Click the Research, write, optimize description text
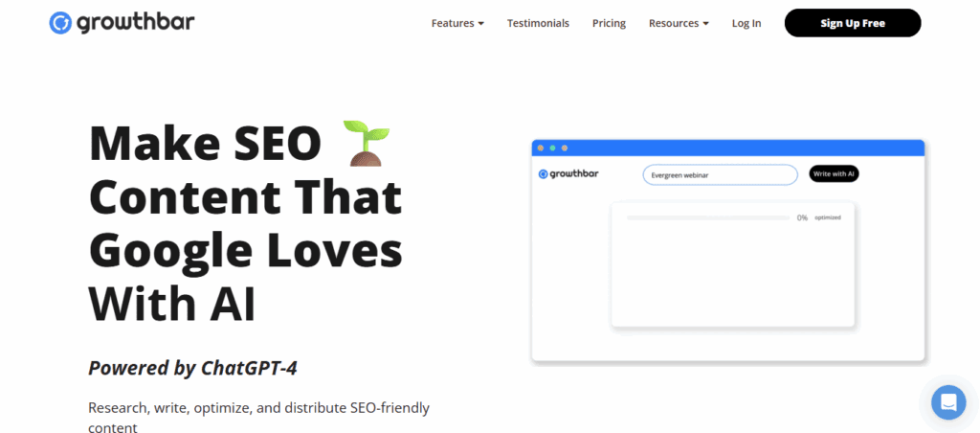 (258, 418)
